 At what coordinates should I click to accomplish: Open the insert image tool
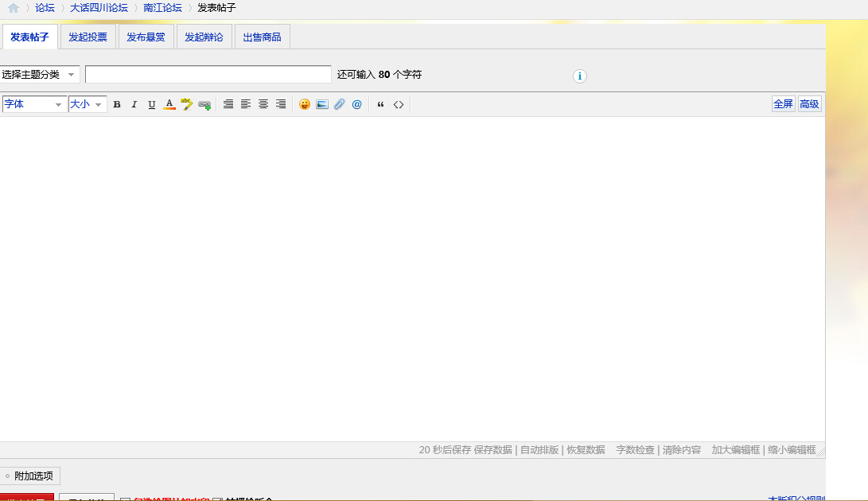[x=322, y=104]
